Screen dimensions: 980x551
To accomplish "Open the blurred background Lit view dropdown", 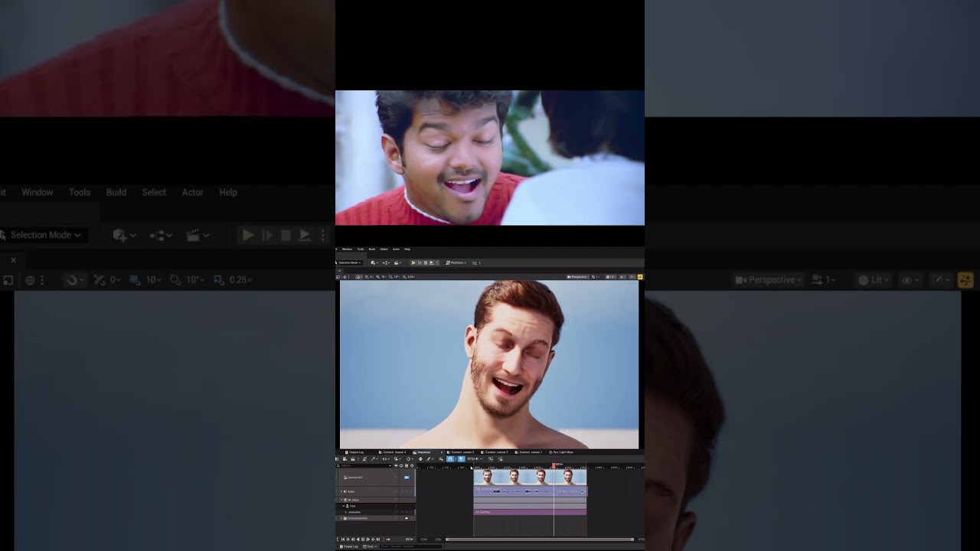I will (874, 280).
